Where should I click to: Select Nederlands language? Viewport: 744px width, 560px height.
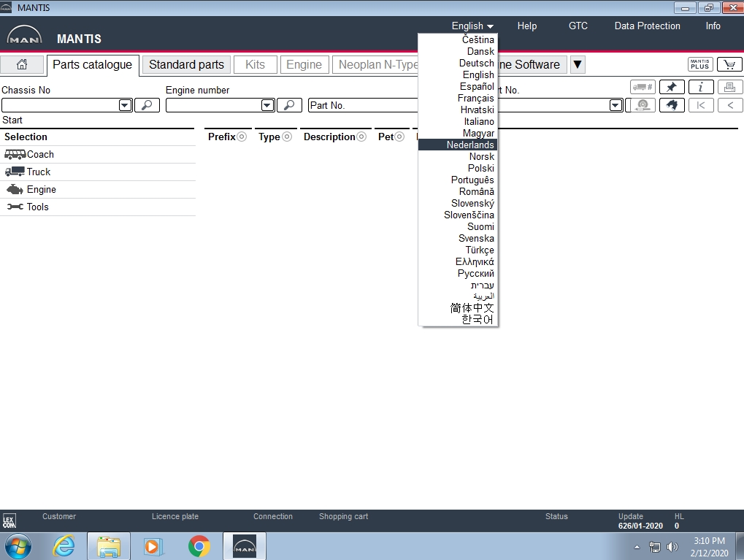pyautogui.click(x=458, y=145)
